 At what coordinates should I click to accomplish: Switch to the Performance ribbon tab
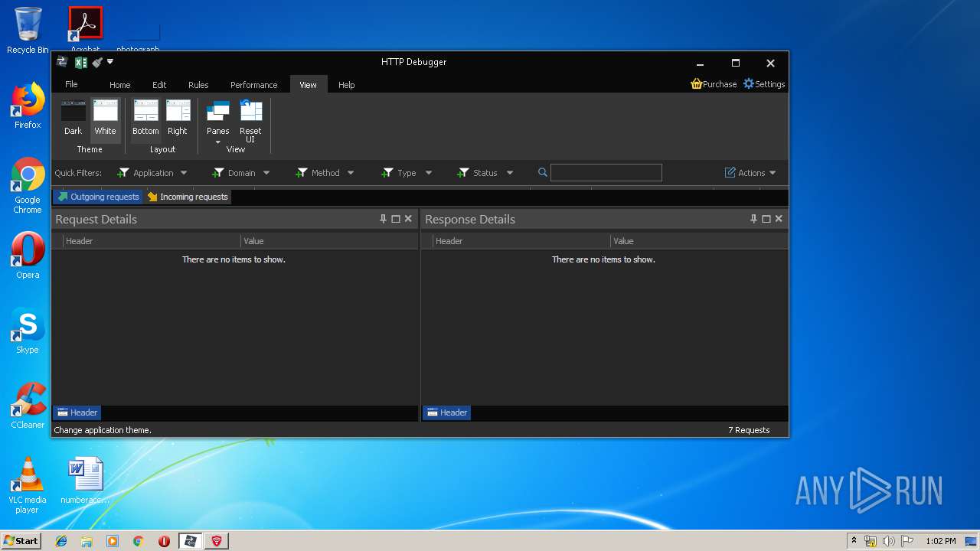[254, 85]
